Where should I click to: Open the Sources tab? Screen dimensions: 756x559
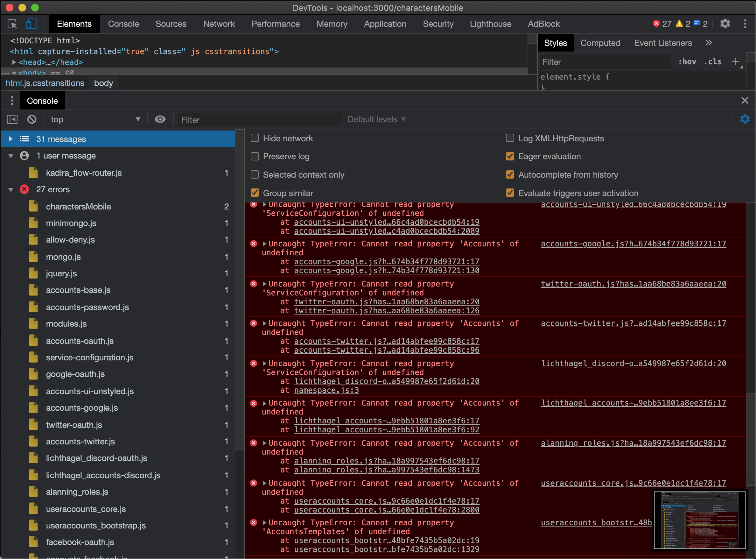tap(171, 24)
